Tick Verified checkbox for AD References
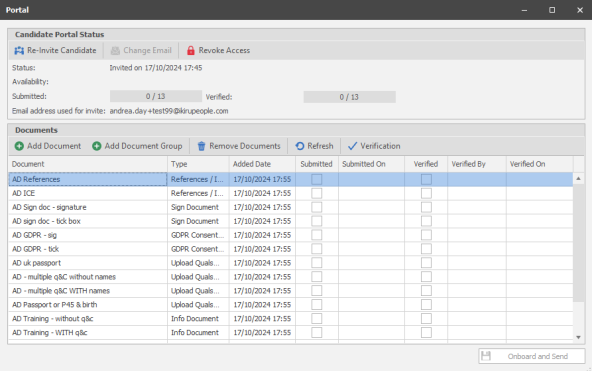The width and height of the screenshot is (592, 371). [426, 179]
